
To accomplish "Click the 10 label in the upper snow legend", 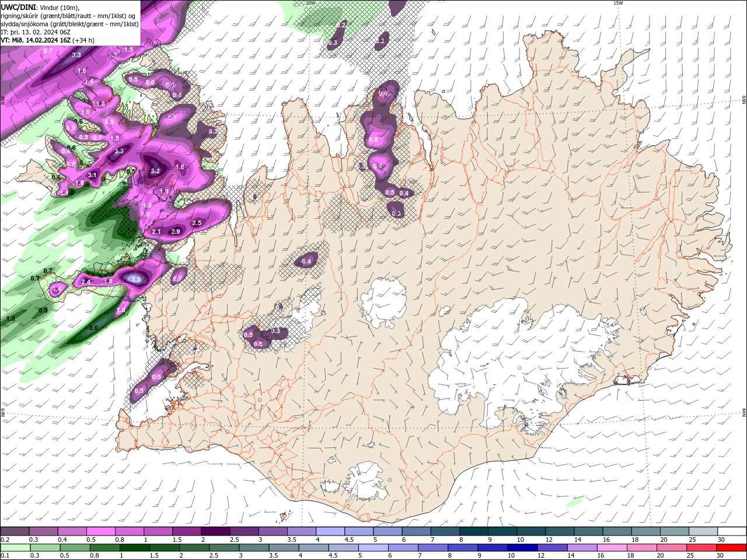I will 520,540.
